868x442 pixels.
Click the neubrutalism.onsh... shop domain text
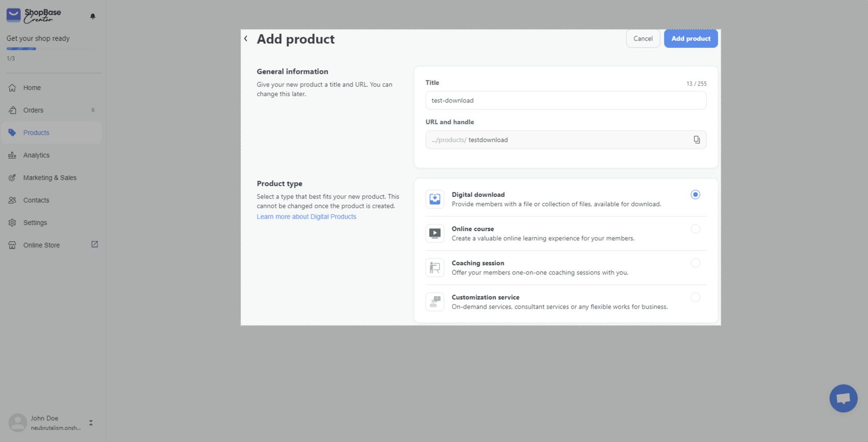tap(55, 428)
